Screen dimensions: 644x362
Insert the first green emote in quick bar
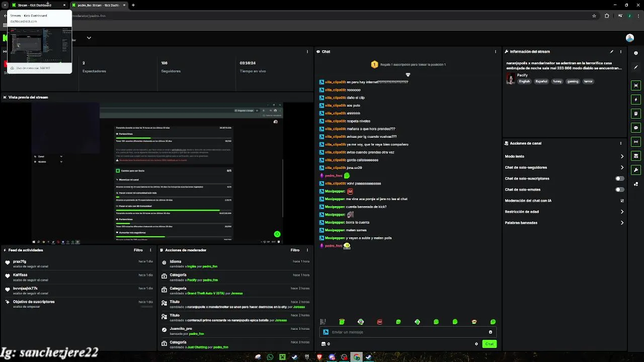(342, 322)
